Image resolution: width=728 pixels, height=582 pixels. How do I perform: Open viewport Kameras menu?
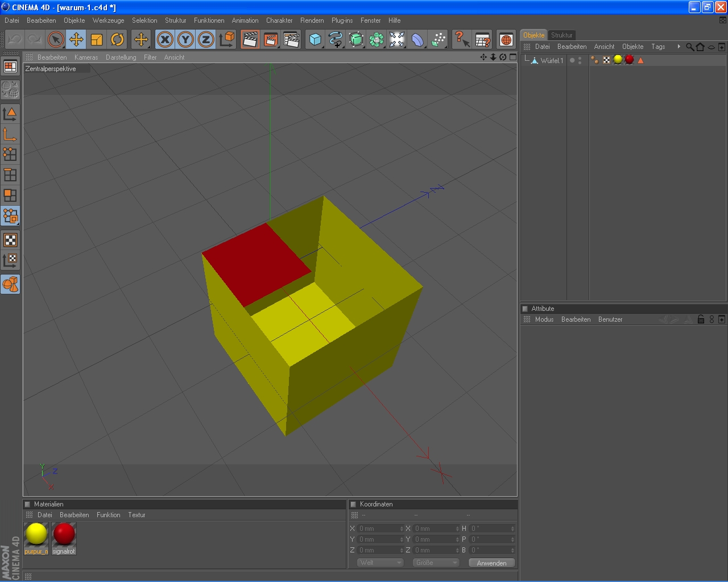pos(86,57)
